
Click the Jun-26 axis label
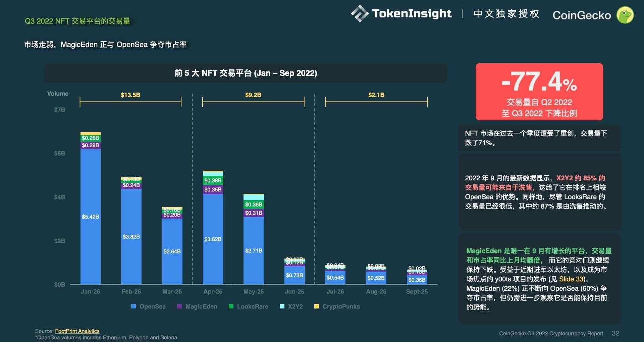point(294,291)
